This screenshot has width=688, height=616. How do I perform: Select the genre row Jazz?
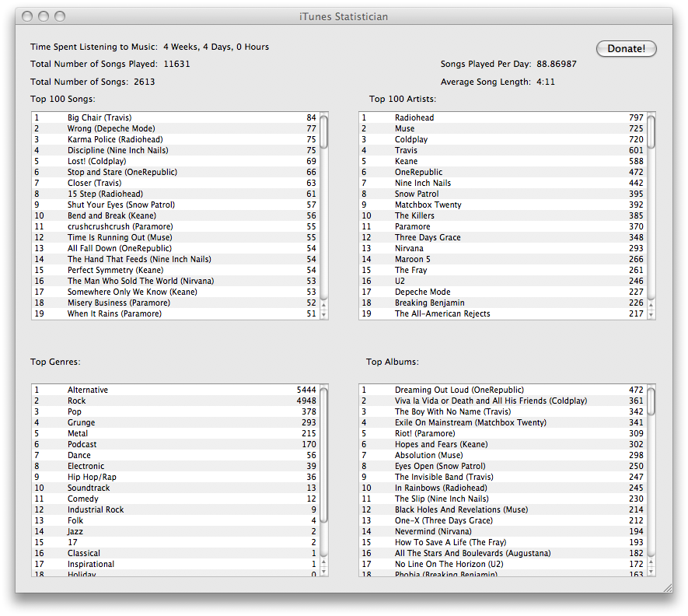pos(176,531)
